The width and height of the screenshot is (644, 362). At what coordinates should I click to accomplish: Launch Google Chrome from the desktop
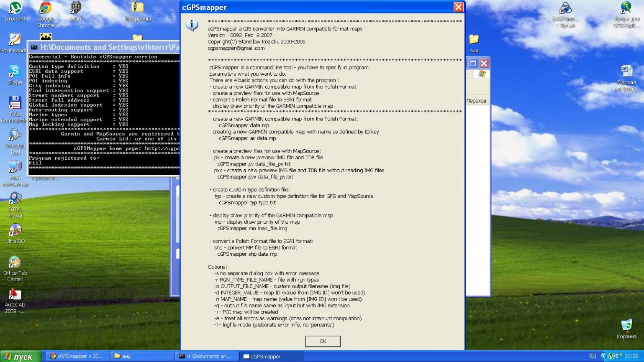tap(46, 8)
